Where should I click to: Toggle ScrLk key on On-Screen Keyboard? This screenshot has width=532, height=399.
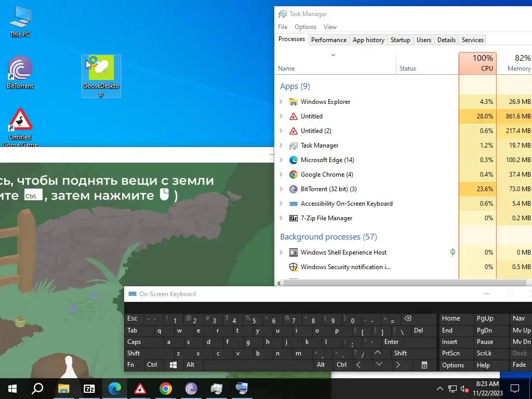coord(490,353)
